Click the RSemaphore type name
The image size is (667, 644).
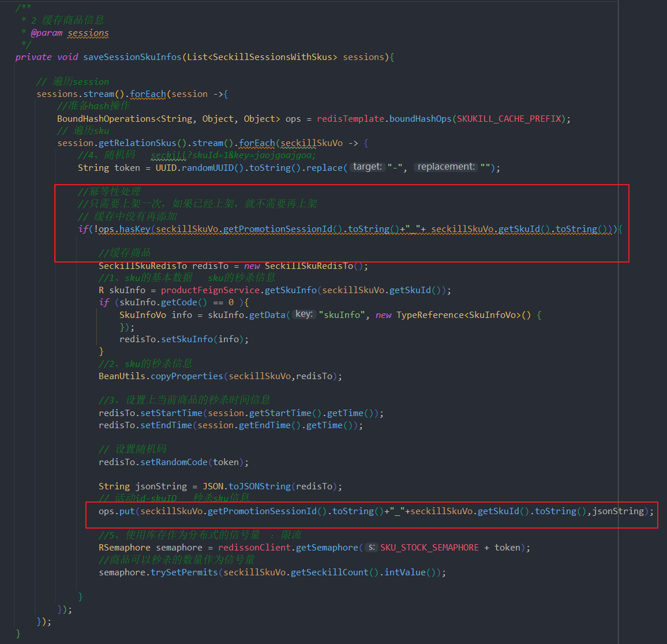coord(125,548)
